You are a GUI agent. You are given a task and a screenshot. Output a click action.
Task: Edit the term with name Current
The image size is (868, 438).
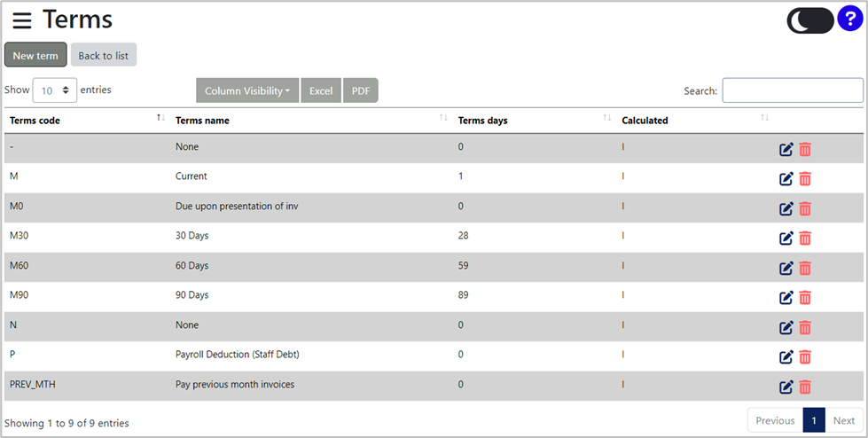786,179
